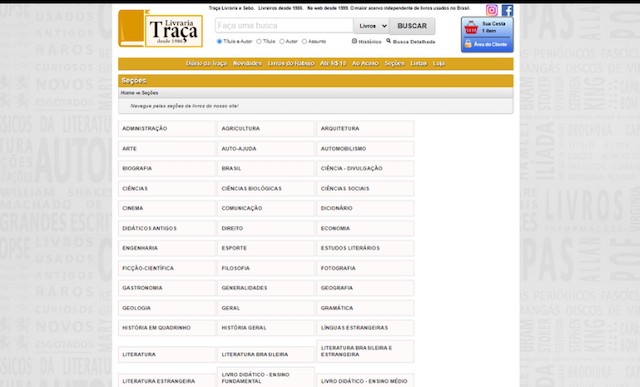Screen dimensions: 640x387
Task: Open the GEOGRAFIA section
Action: click(x=365, y=288)
